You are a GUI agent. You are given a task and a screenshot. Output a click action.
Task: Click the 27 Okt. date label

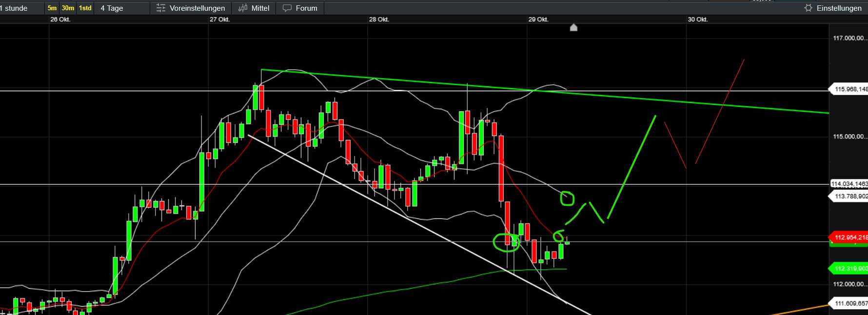coord(219,20)
